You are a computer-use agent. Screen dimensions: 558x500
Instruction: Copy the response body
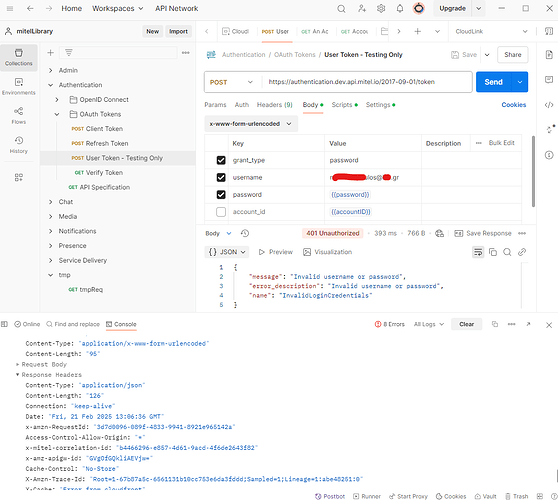(493, 252)
